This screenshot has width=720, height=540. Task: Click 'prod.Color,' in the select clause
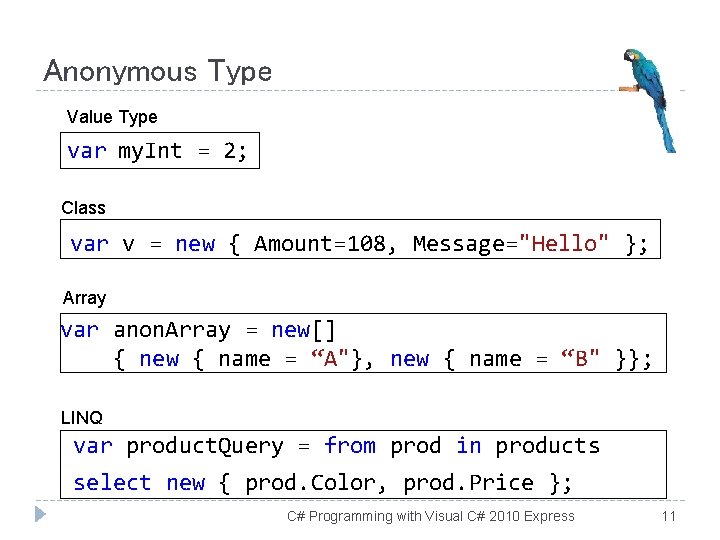coord(316,484)
